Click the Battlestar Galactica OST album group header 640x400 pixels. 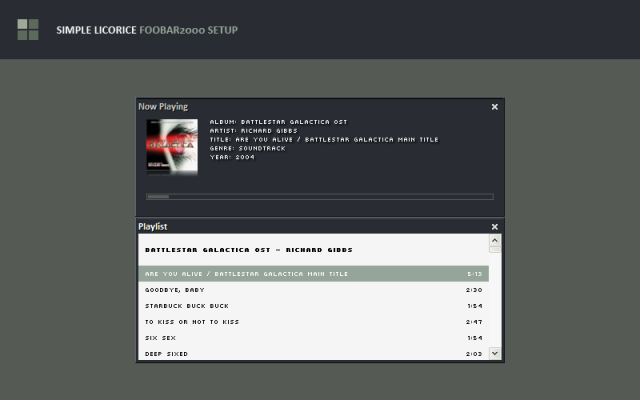[249, 250]
